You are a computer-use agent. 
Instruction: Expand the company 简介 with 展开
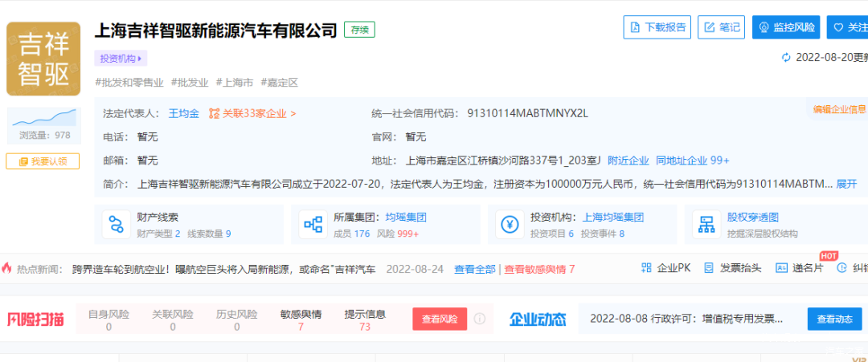coord(846,184)
